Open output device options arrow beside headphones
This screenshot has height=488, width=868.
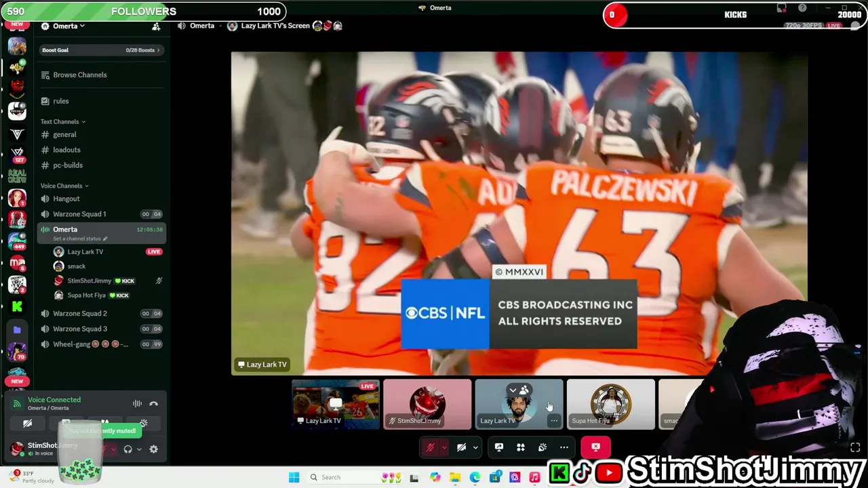pyautogui.click(x=139, y=449)
